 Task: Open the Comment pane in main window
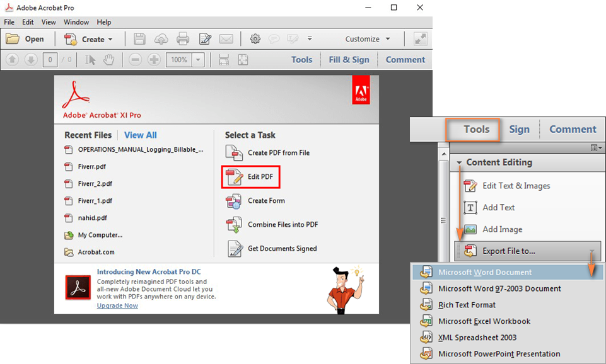tap(405, 60)
